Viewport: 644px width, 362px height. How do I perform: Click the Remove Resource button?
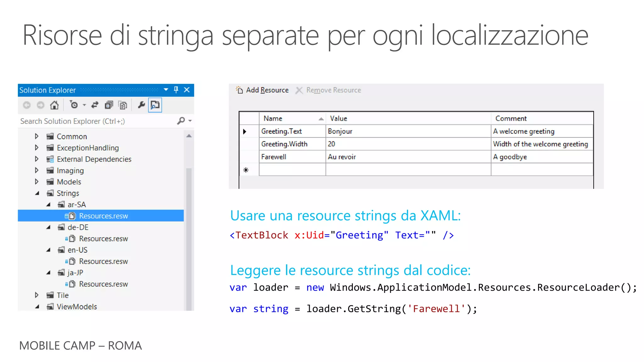[x=328, y=90]
